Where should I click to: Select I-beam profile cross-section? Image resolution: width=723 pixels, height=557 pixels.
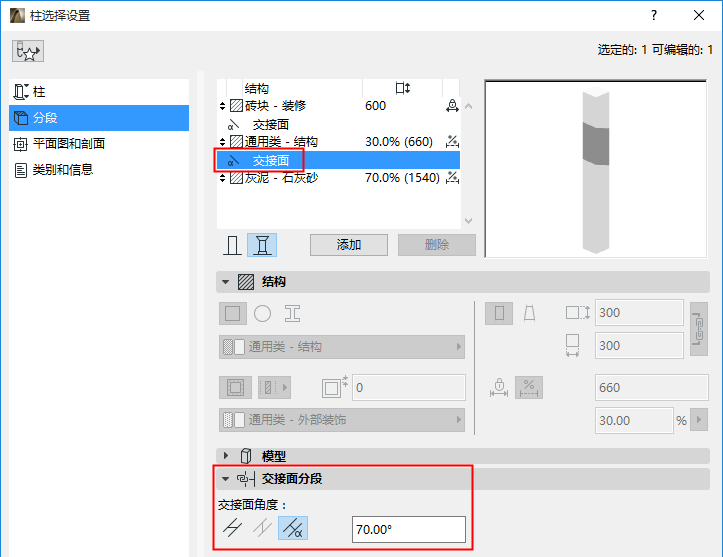click(292, 314)
